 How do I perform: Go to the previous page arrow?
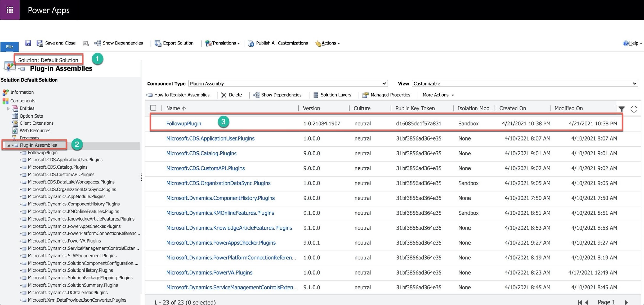587,302
